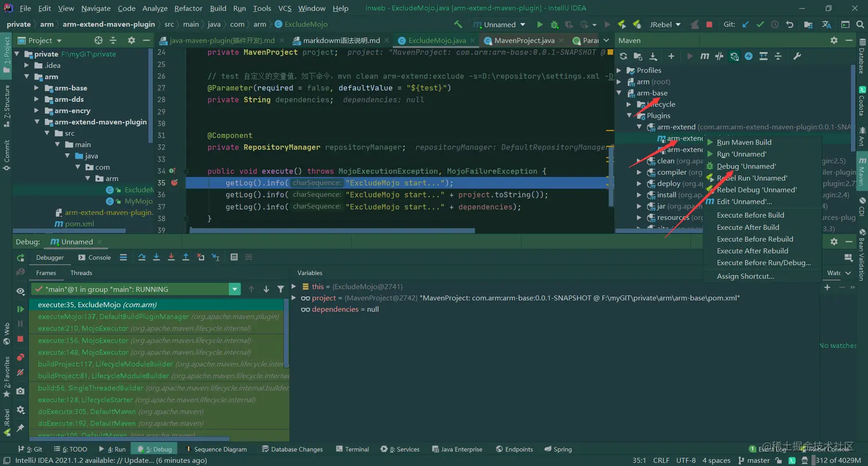Expand project variable in Variables
Image resolution: width=868 pixels, height=466 pixels.
pyautogui.click(x=294, y=298)
